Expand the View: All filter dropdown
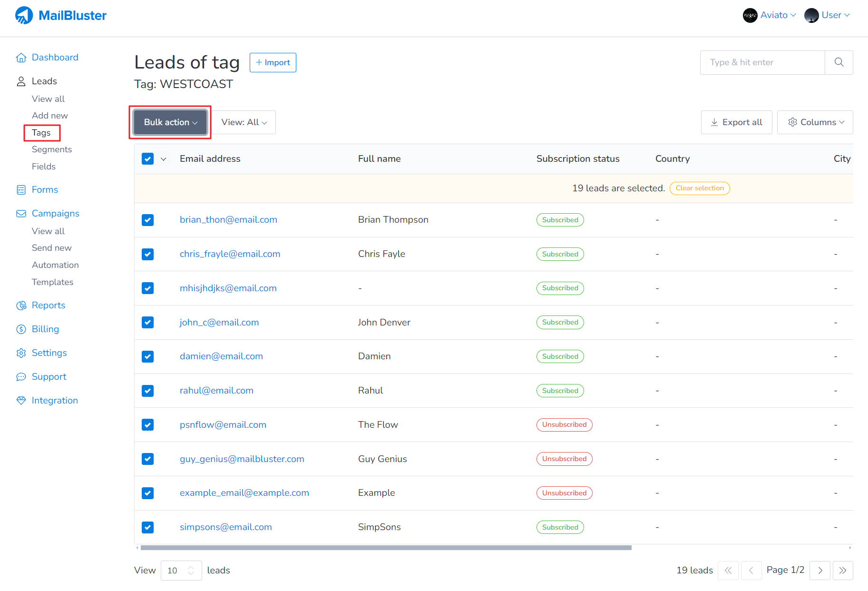This screenshot has width=868, height=591. 244,122
